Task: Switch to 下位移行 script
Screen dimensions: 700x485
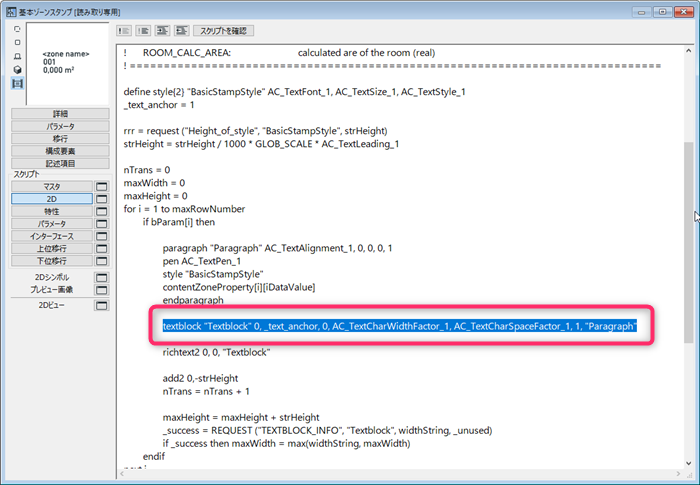Action: pyautogui.click(x=52, y=261)
